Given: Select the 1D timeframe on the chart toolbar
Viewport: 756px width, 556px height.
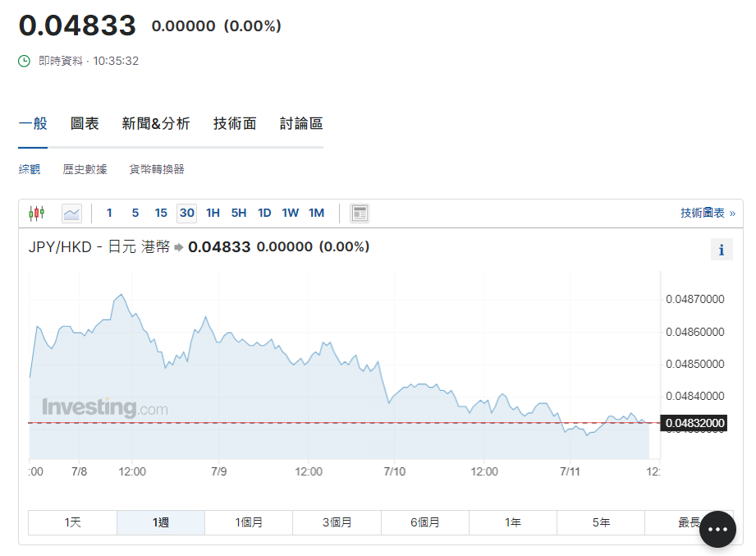Looking at the screenshot, I should click(264, 213).
